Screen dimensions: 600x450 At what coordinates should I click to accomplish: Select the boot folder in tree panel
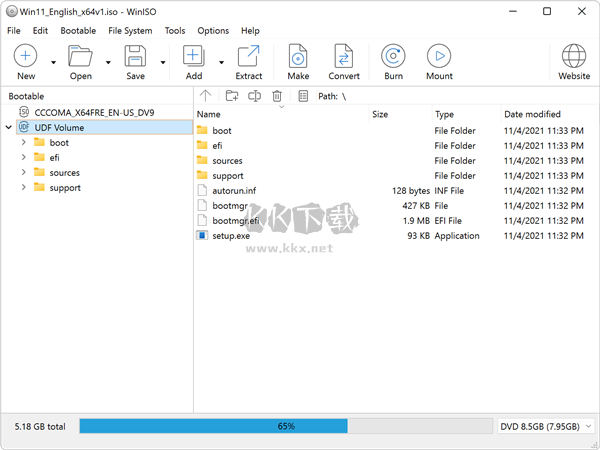click(x=59, y=143)
